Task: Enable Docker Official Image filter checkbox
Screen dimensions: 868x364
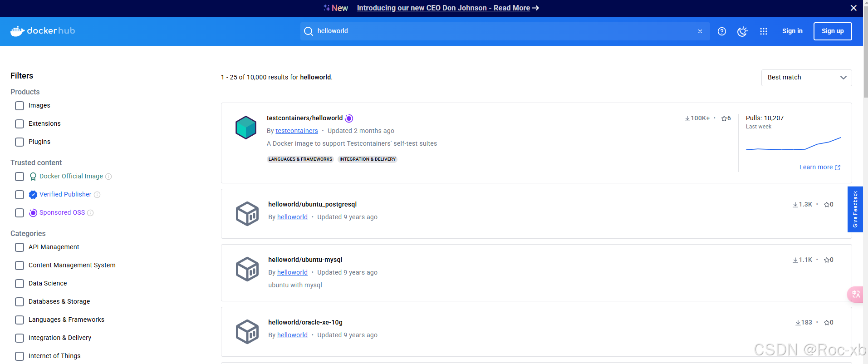Action: click(x=20, y=177)
